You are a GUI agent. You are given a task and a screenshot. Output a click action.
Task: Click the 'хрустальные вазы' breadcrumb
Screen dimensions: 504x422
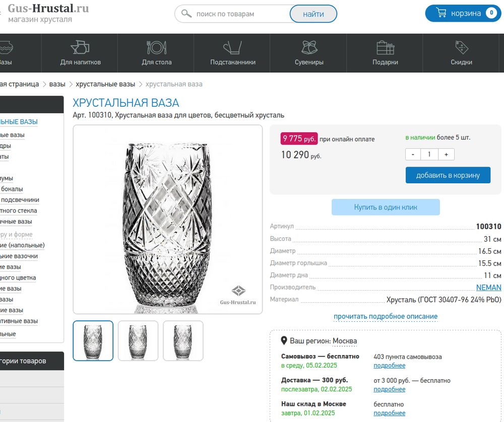(x=105, y=84)
